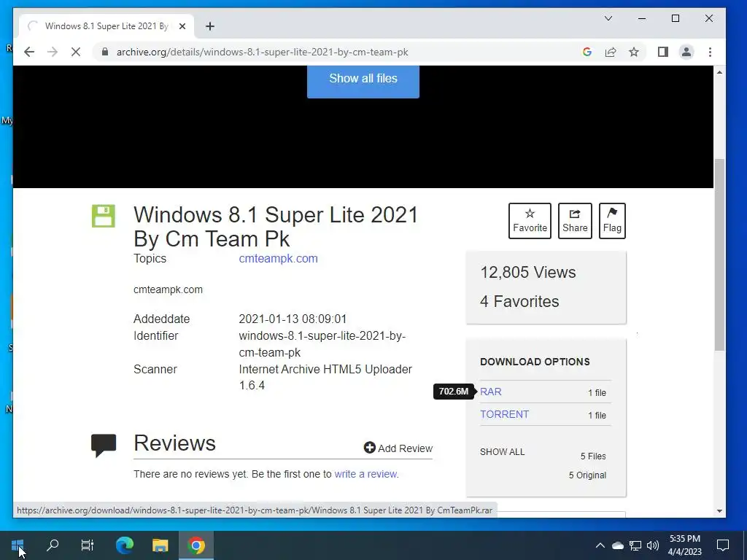This screenshot has width=747, height=560.
Task: Click the Addeddate value 2021-01-13 08:09:01
Action: click(x=293, y=319)
